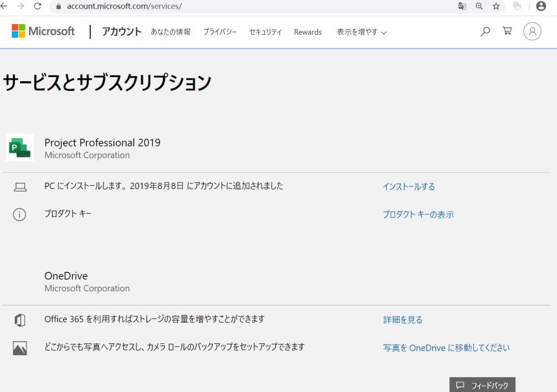Image resolution: width=557 pixels, height=392 pixels.
Task: Click the zoom icon in address bar
Action: click(479, 6)
